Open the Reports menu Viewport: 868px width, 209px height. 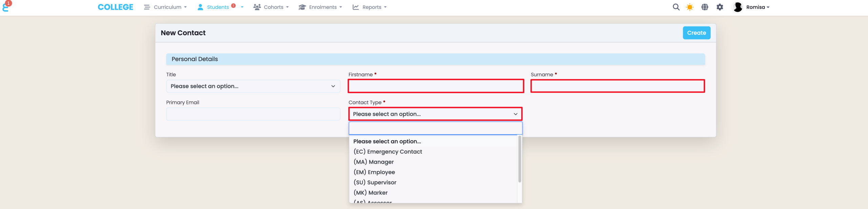370,7
